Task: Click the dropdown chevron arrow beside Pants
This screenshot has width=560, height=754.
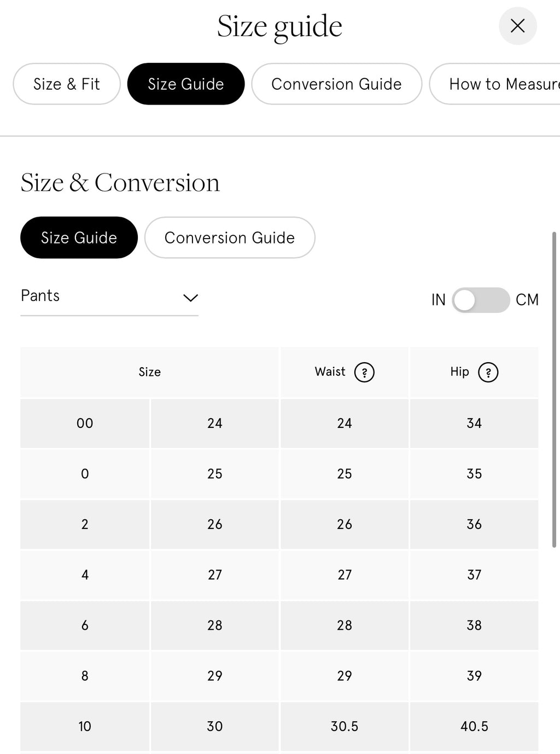Action: (x=190, y=298)
